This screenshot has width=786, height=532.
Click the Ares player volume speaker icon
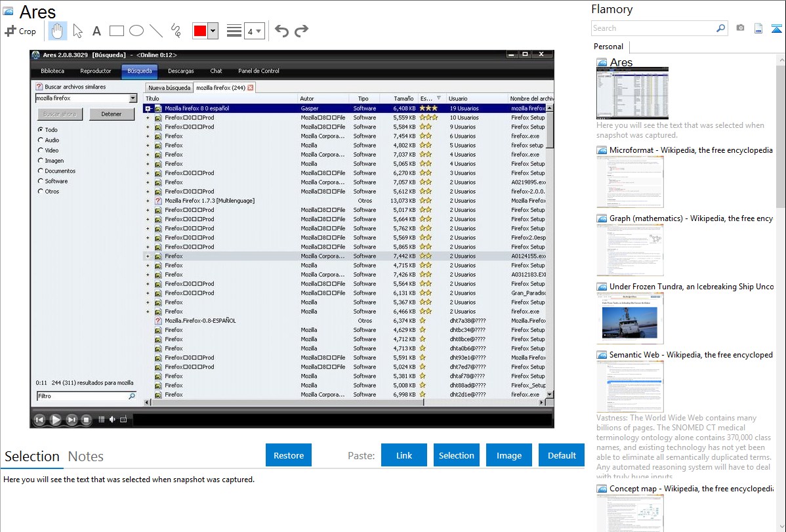point(112,420)
